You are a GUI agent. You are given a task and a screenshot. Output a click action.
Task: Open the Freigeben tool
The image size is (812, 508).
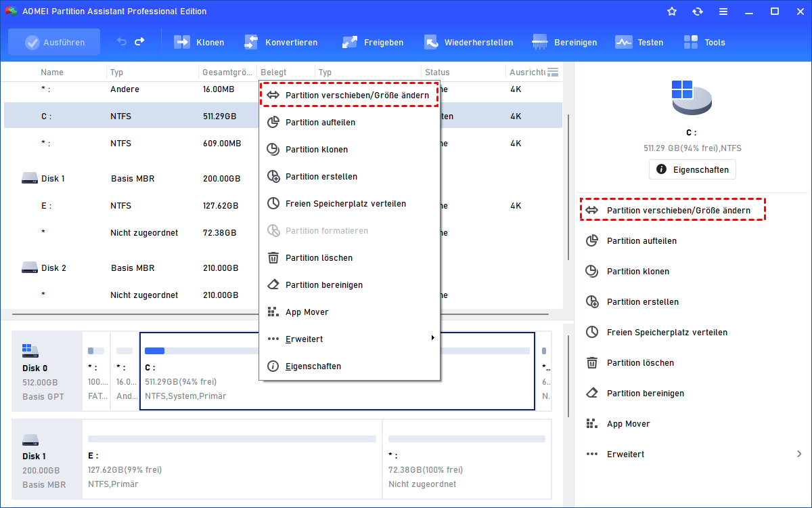[x=373, y=42]
